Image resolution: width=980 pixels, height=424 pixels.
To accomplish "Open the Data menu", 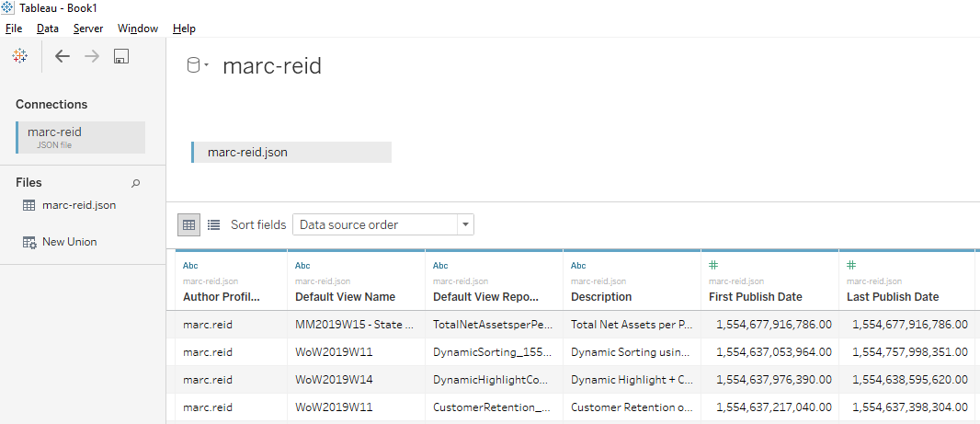I will point(48,29).
